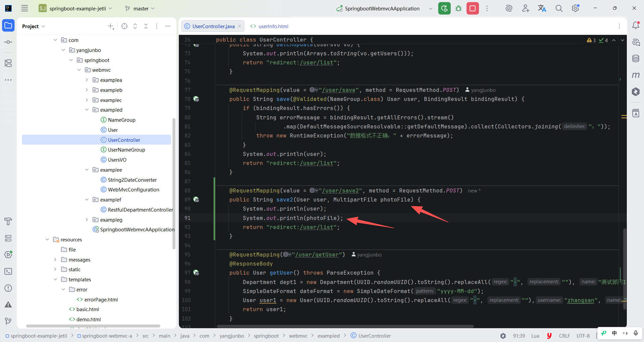
Task: Open the Commit tool window
Action: [x=8, y=42]
